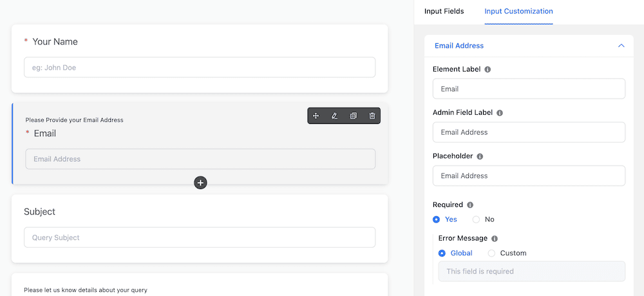The image size is (644, 296).
Task: Collapse the Email Address section chevron
Action: coord(621,46)
